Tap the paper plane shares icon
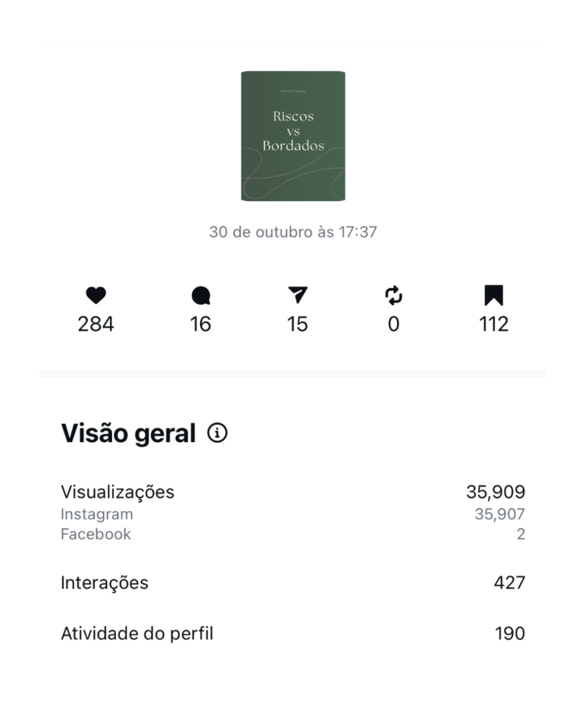 [x=298, y=296]
